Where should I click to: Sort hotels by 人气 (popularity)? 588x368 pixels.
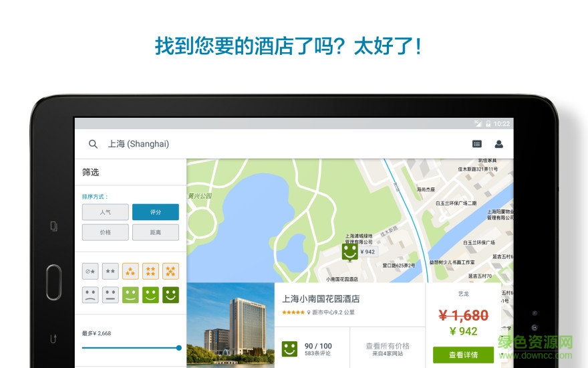tap(105, 212)
